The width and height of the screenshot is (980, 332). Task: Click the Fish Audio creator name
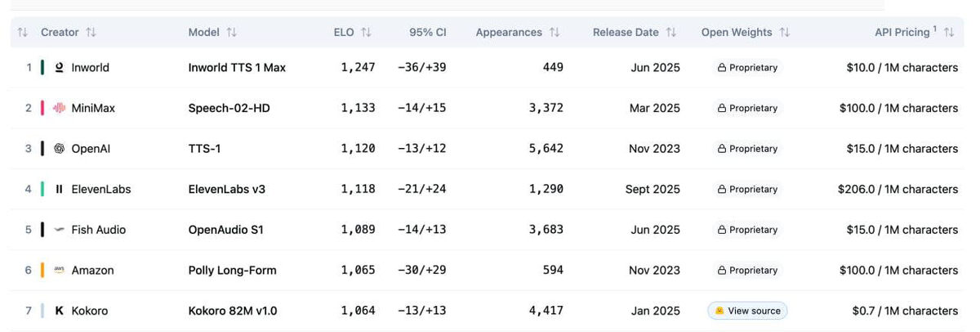pyautogui.click(x=99, y=230)
